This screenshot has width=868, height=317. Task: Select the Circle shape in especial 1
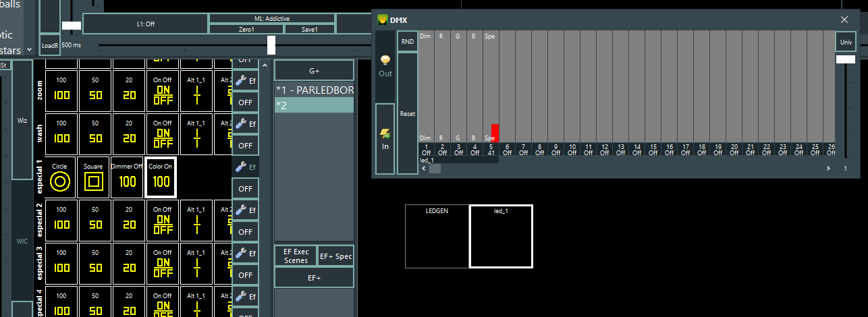pos(61,177)
